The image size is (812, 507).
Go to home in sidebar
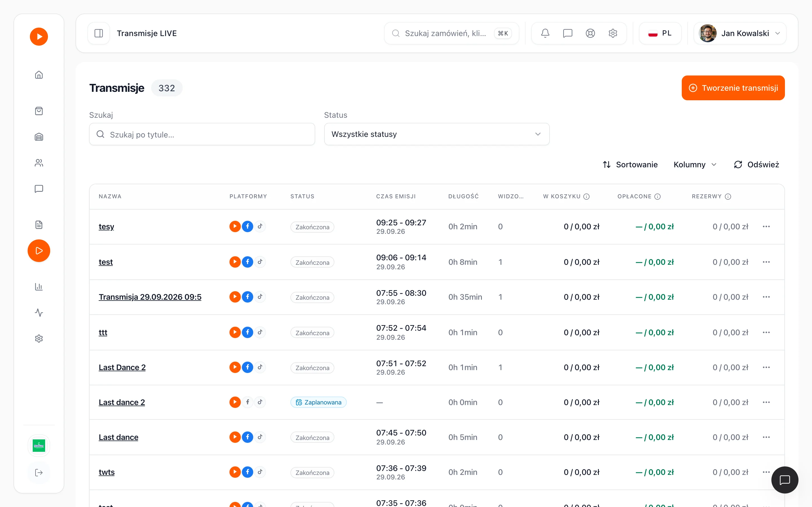click(39, 75)
